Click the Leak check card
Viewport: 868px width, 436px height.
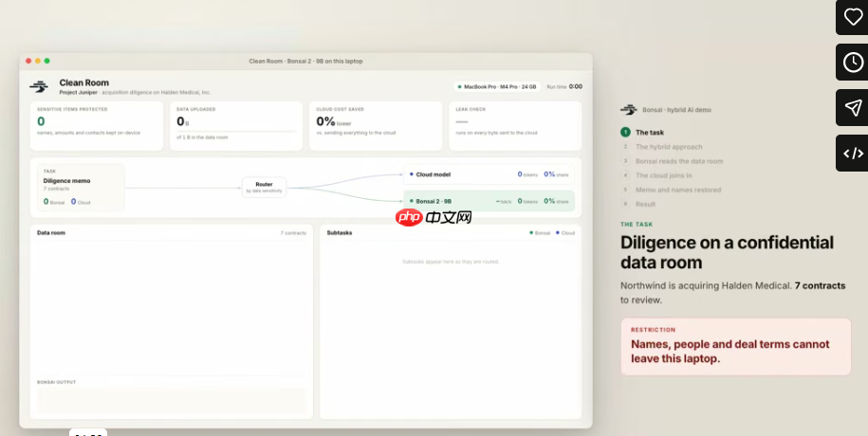click(515, 126)
